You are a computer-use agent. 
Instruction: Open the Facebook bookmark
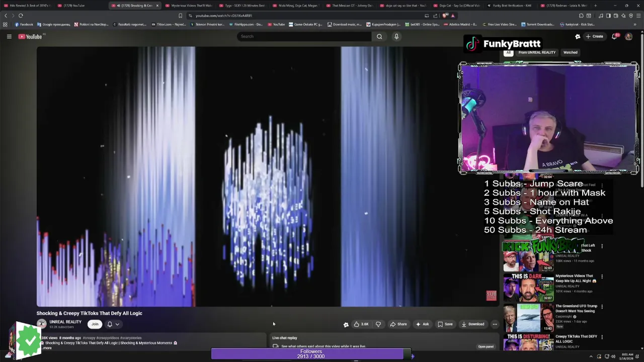[24, 24]
